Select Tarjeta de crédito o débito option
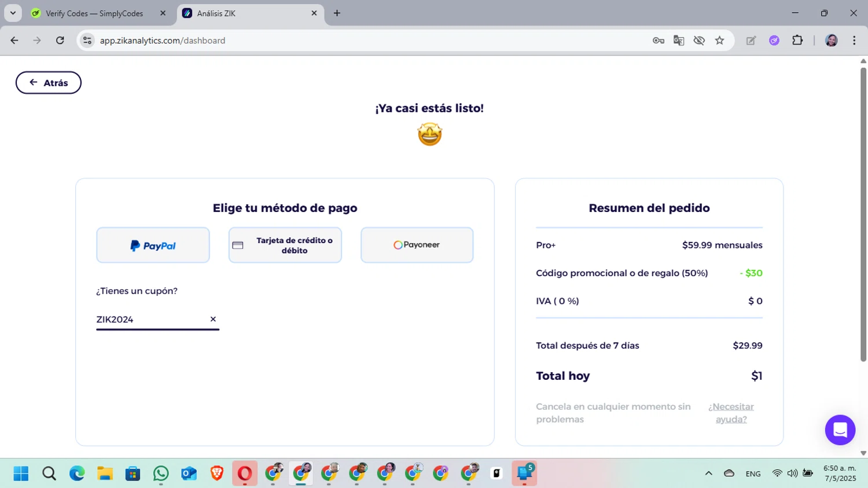868x488 pixels. [285, 245]
